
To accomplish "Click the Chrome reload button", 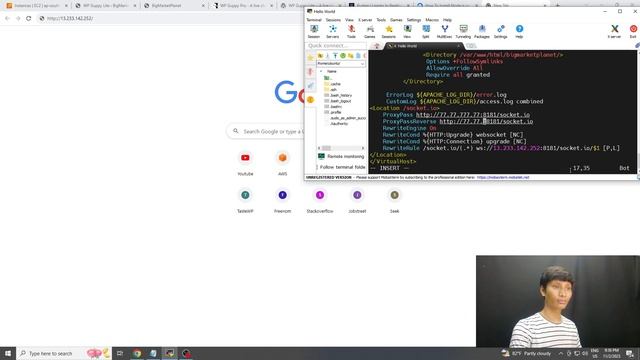I will (x=29, y=18).
